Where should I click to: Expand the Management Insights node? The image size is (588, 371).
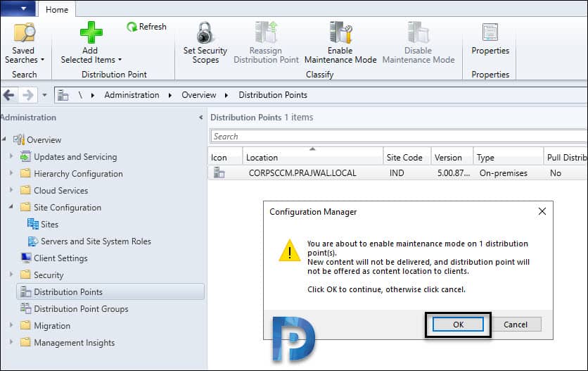point(11,341)
